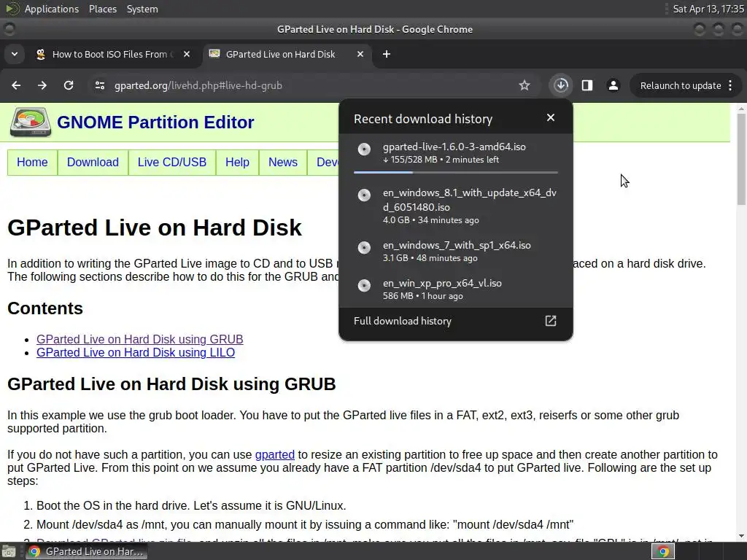The height and width of the screenshot is (560, 747).
Task: Switch to 'How to Boot ISO Files' tab
Action: tap(113, 54)
